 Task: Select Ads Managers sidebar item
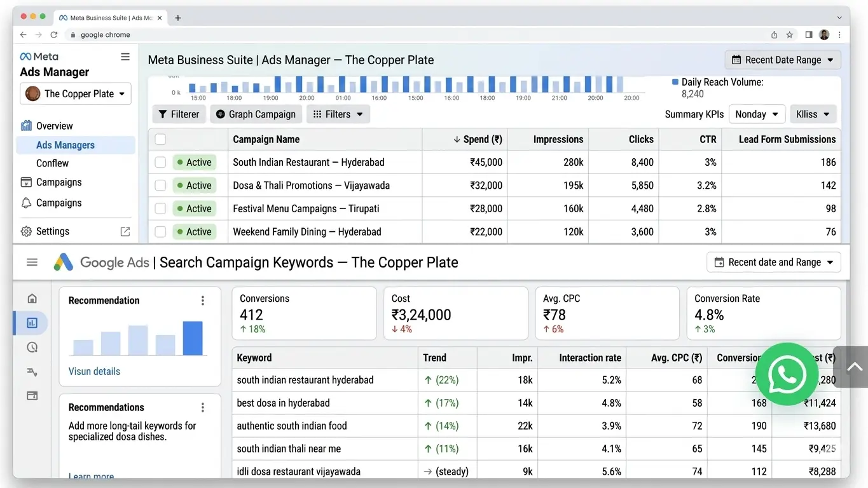pos(76,145)
